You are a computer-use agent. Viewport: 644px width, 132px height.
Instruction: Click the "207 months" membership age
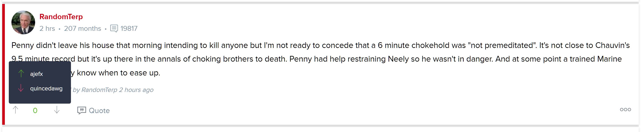point(83,29)
